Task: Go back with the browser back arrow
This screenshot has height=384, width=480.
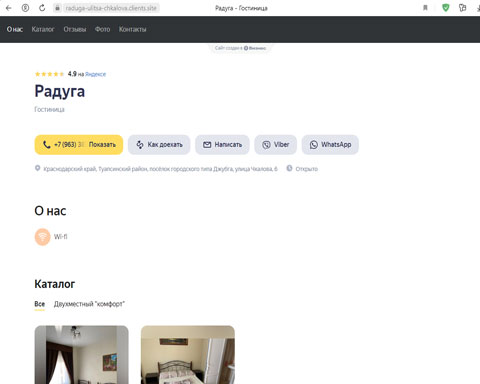Action: [x=9, y=8]
